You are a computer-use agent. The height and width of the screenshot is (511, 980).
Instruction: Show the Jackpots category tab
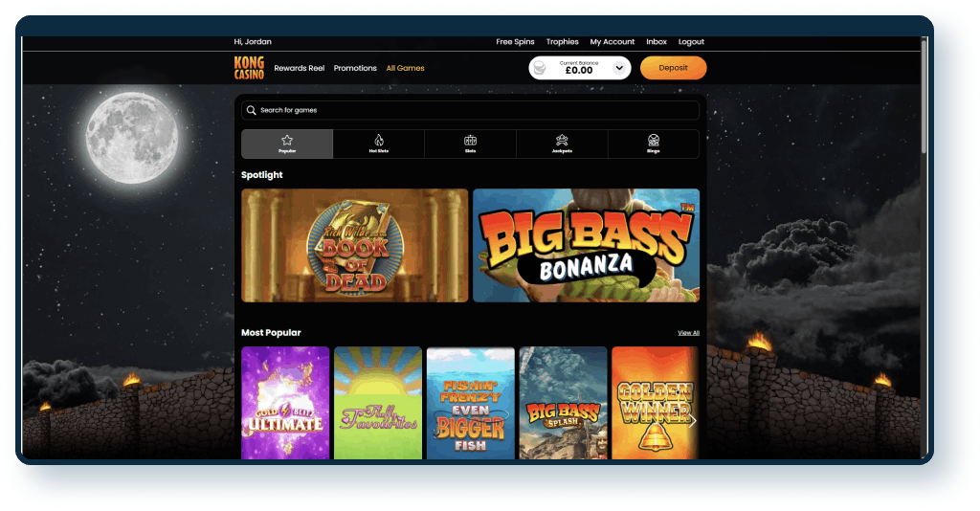click(x=562, y=144)
